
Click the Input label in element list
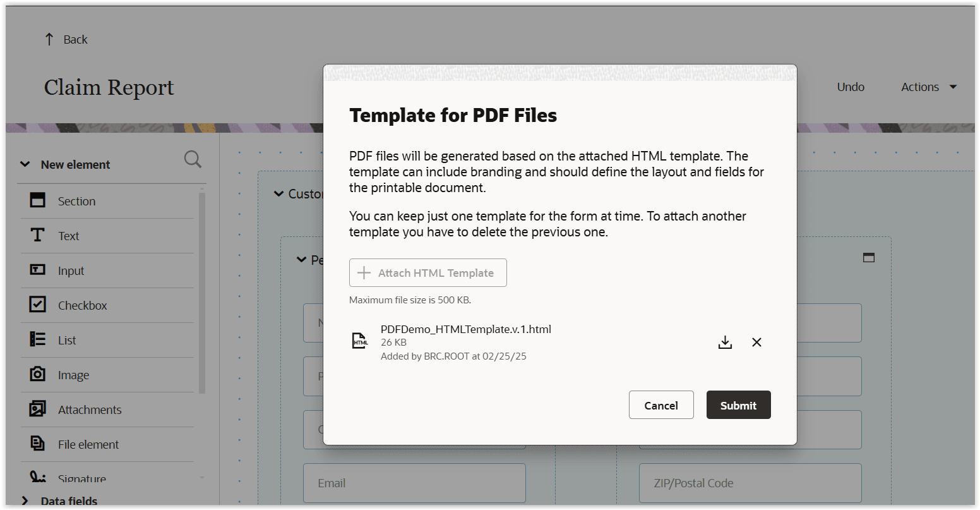coord(71,271)
